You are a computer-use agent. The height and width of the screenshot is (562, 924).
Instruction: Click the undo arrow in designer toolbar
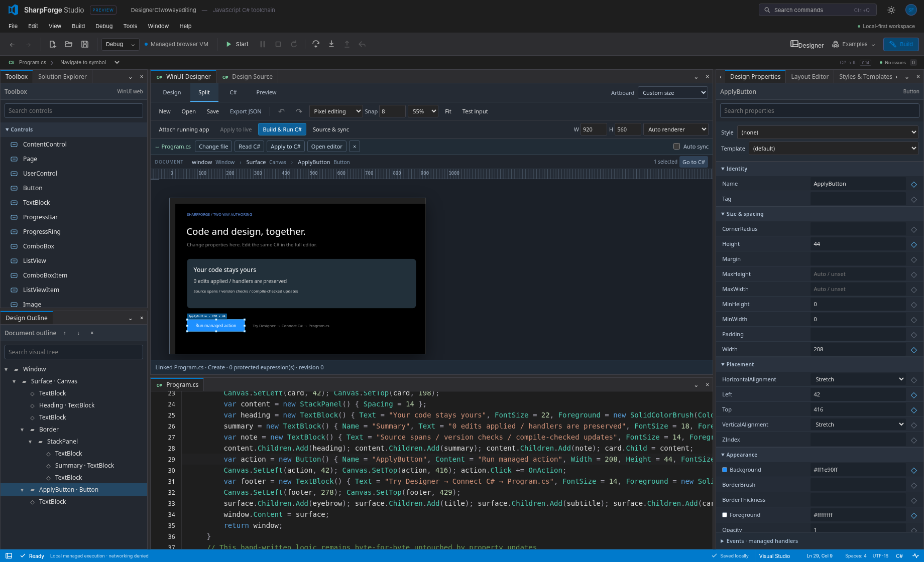tap(281, 111)
